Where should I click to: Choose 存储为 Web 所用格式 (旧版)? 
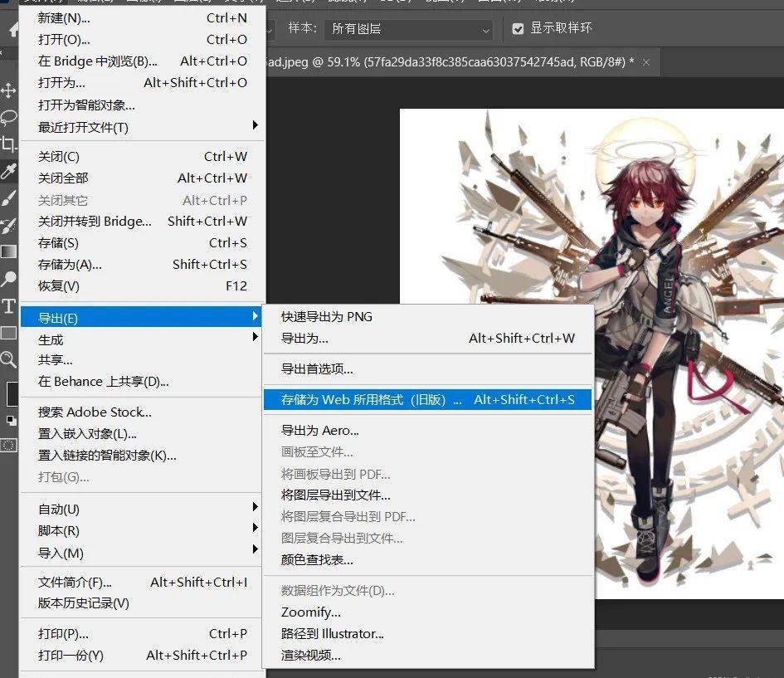(428, 399)
